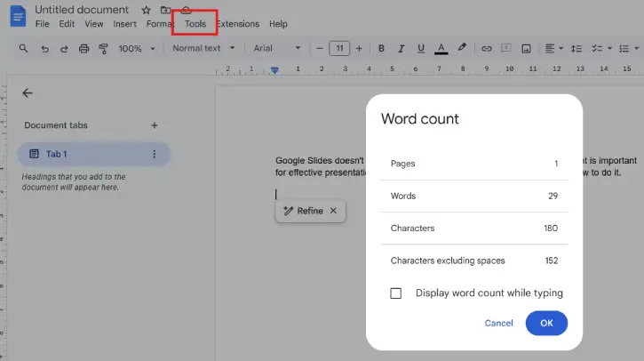The height and width of the screenshot is (361, 644).
Task: Insert a link
Action: pos(486,49)
